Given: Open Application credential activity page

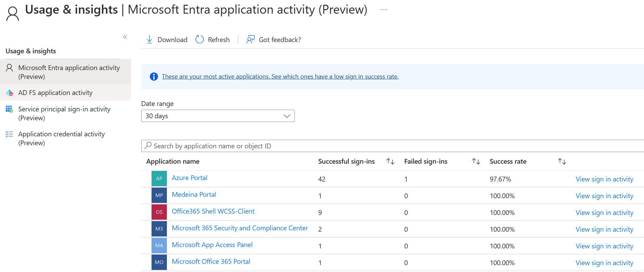Looking at the screenshot, I should 66,138.
